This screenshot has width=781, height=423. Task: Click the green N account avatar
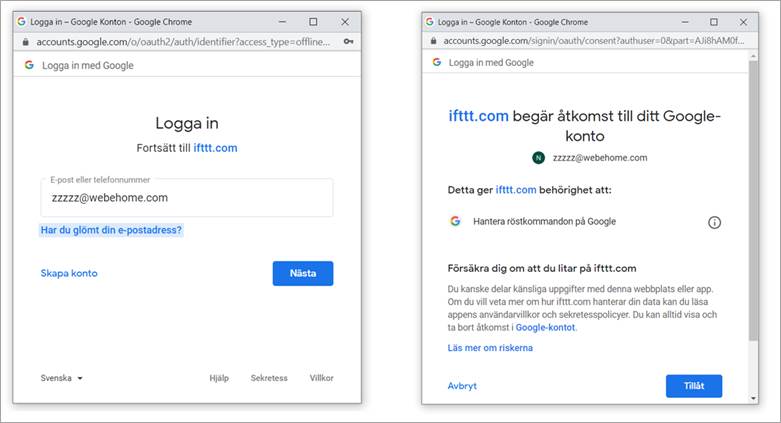[x=538, y=158]
